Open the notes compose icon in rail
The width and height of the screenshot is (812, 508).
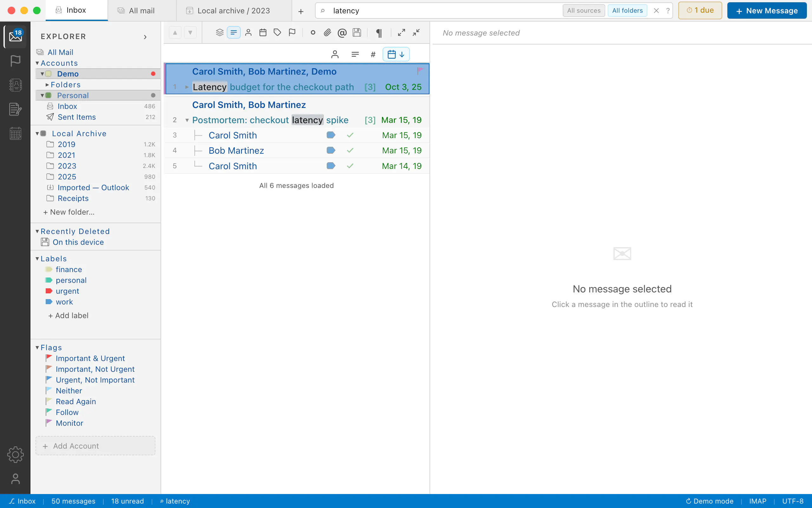(x=16, y=109)
